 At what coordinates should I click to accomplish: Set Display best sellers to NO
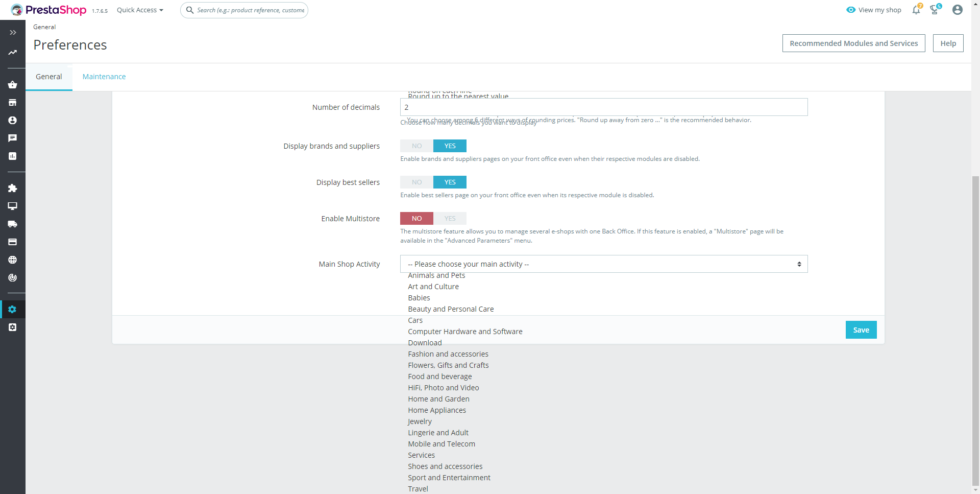(x=417, y=182)
